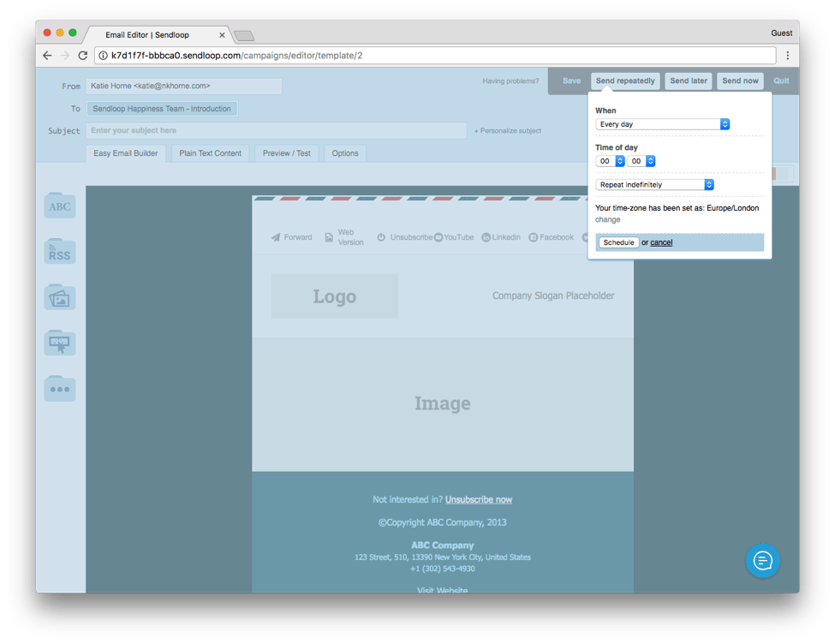Open the minute selector dropdown
Image resolution: width=835 pixels, height=644 pixels.
pos(641,161)
